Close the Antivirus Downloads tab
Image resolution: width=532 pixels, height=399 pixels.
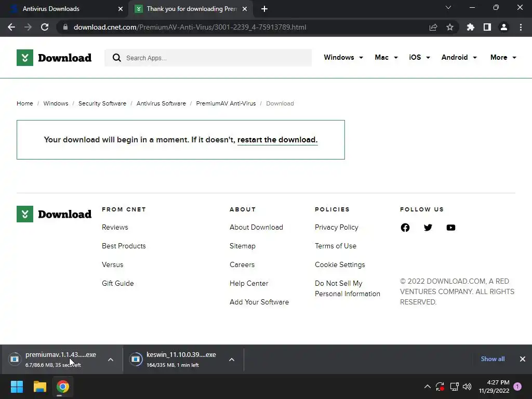click(121, 9)
